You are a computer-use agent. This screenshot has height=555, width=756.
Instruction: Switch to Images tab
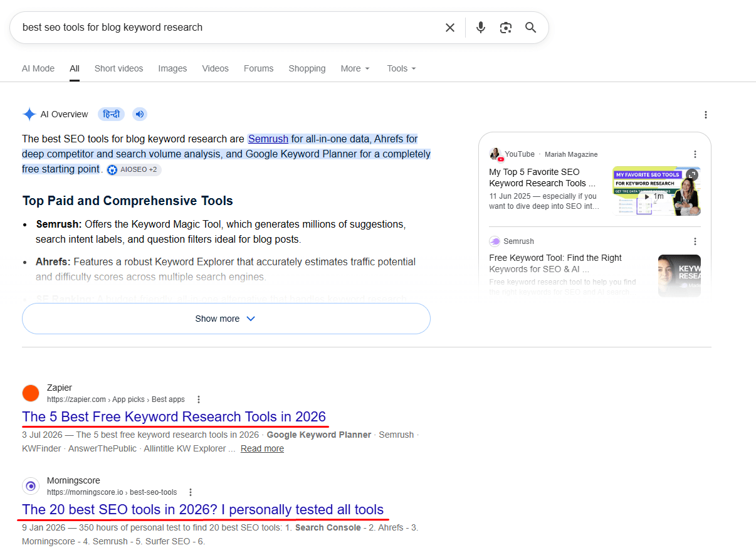tap(172, 68)
